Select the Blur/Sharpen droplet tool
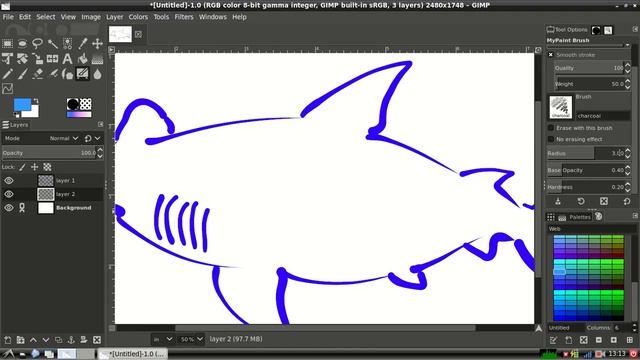640x360 pixels. [97, 74]
